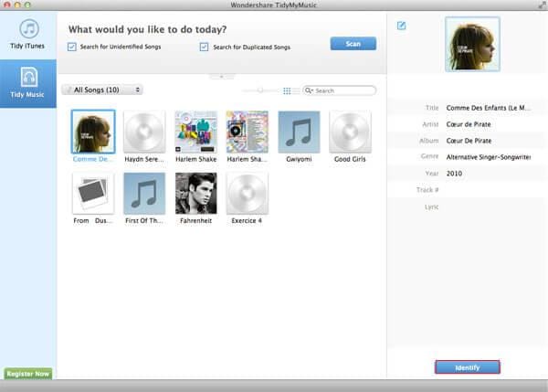Image resolution: width=548 pixels, height=392 pixels.
Task: Click the Good Girls song label
Action: [x=350, y=159]
